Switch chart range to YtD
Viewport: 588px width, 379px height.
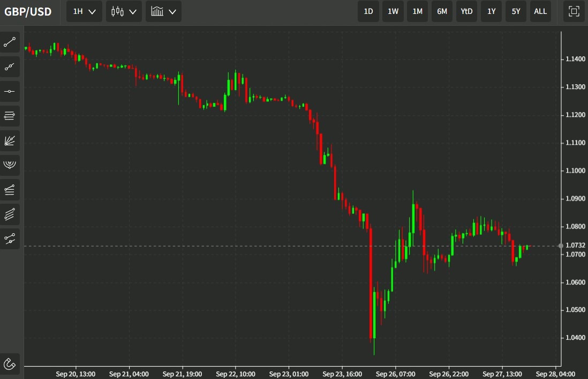pos(466,11)
